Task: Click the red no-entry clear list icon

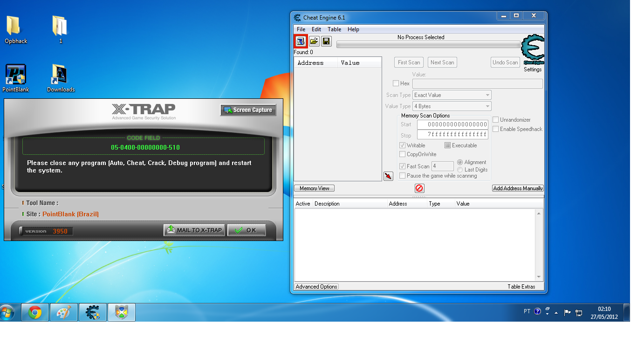Action: click(419, 188)
